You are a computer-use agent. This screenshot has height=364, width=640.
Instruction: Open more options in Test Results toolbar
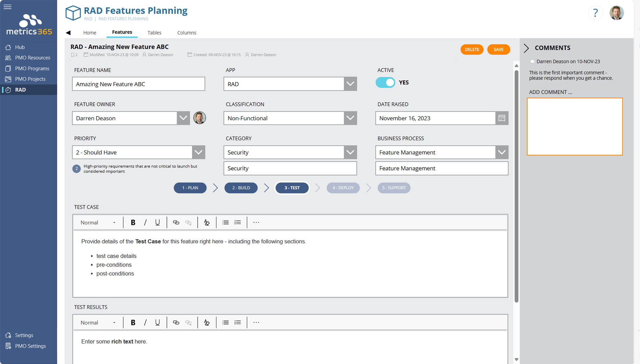pos(256,323)
